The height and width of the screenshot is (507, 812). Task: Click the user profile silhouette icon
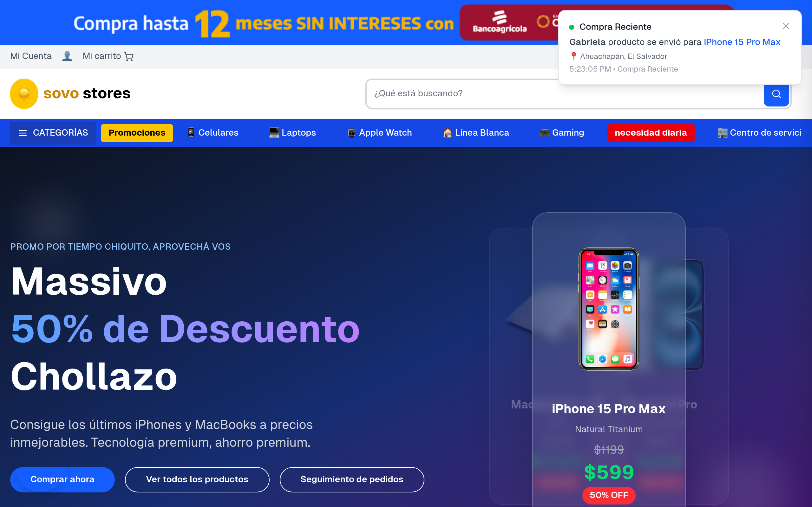[67, 56]
